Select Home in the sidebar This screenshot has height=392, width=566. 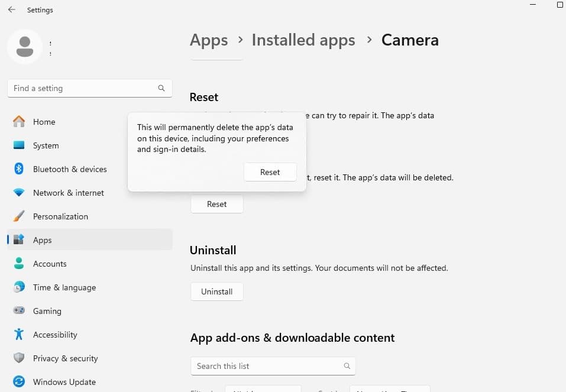click(x=44, y=122)
